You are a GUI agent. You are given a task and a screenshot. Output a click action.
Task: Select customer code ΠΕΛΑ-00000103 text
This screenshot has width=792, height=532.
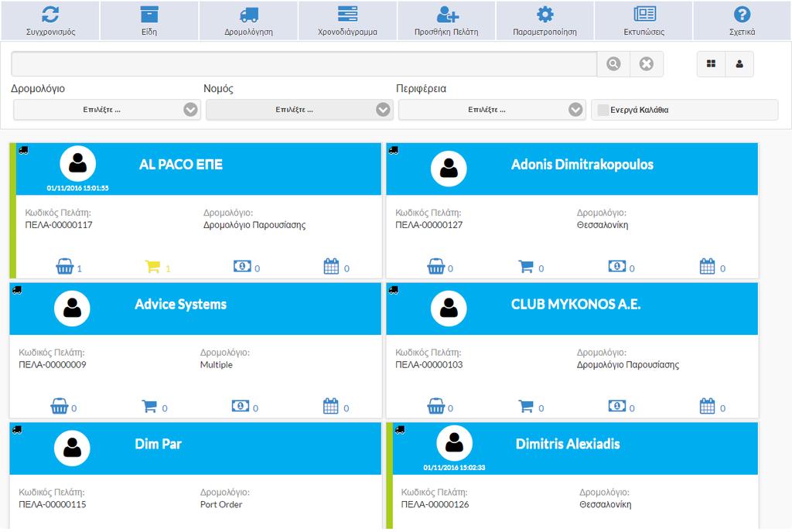click(x=428, y=365)
